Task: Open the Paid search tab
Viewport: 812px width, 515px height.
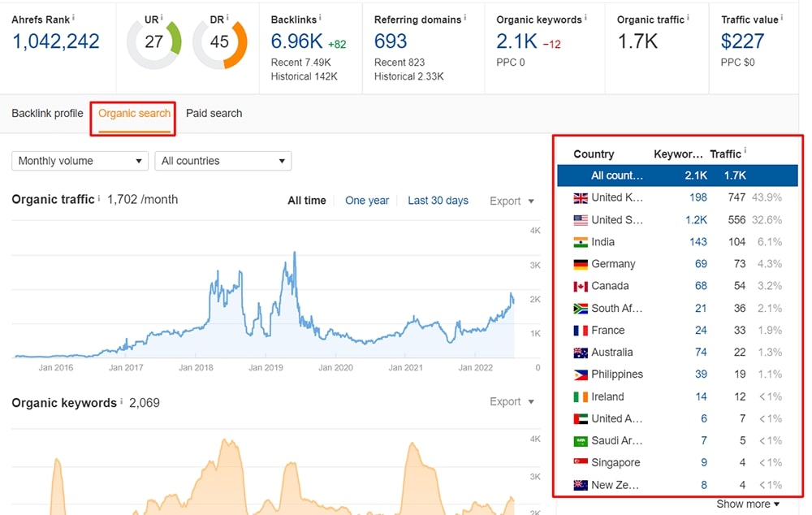Action: [214, 114]
